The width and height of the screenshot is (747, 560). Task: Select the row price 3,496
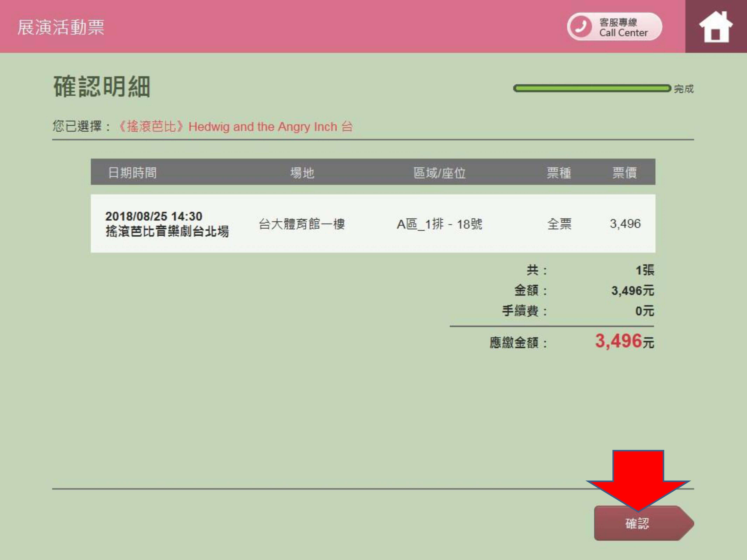pyautogui.click(x=625, y=224)
